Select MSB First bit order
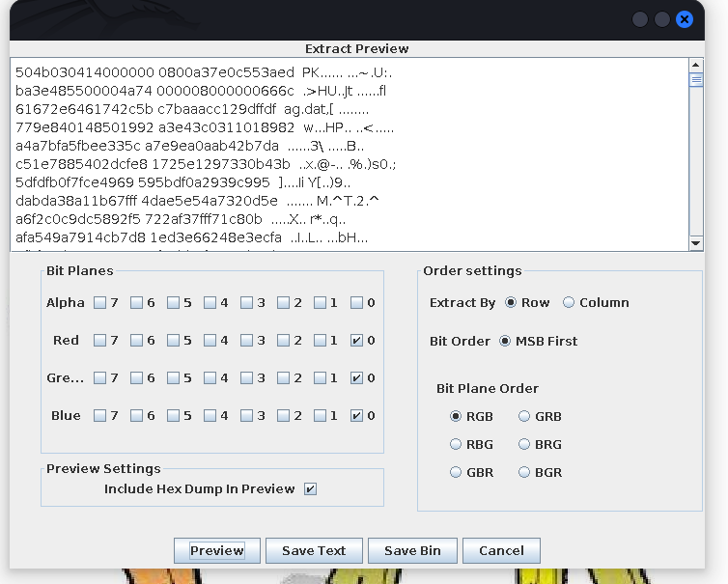728x584 pixels. point(505,341)
